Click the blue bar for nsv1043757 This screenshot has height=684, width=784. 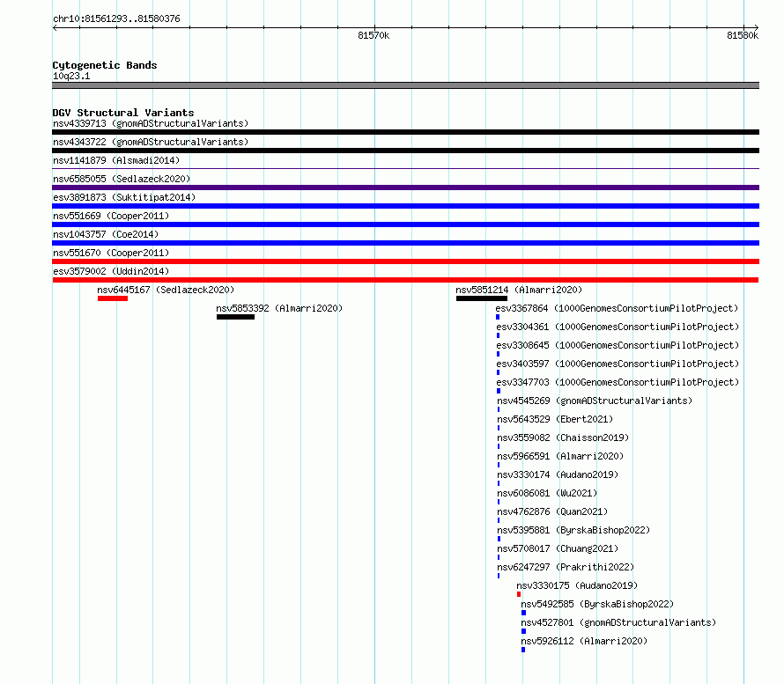pos(405,243)
